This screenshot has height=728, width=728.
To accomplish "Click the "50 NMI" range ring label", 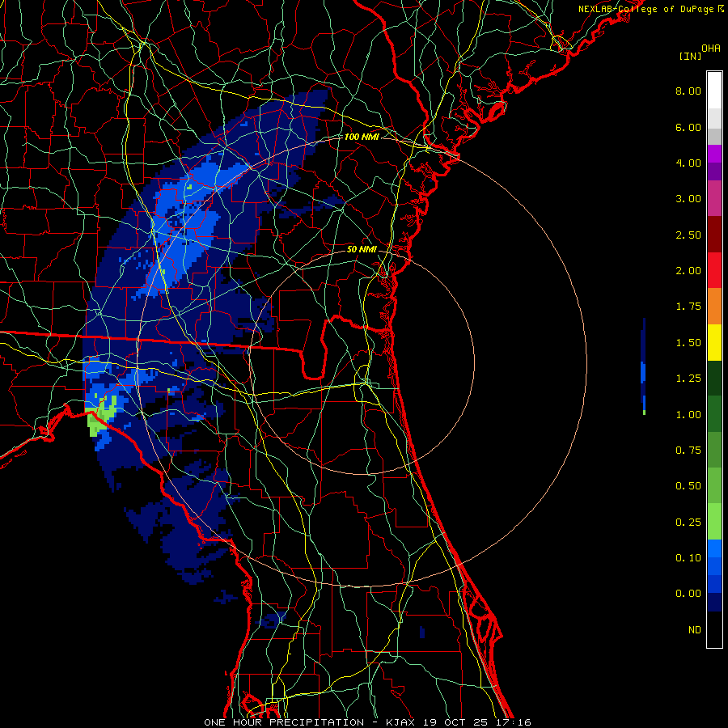I will (x=362, y=249).
